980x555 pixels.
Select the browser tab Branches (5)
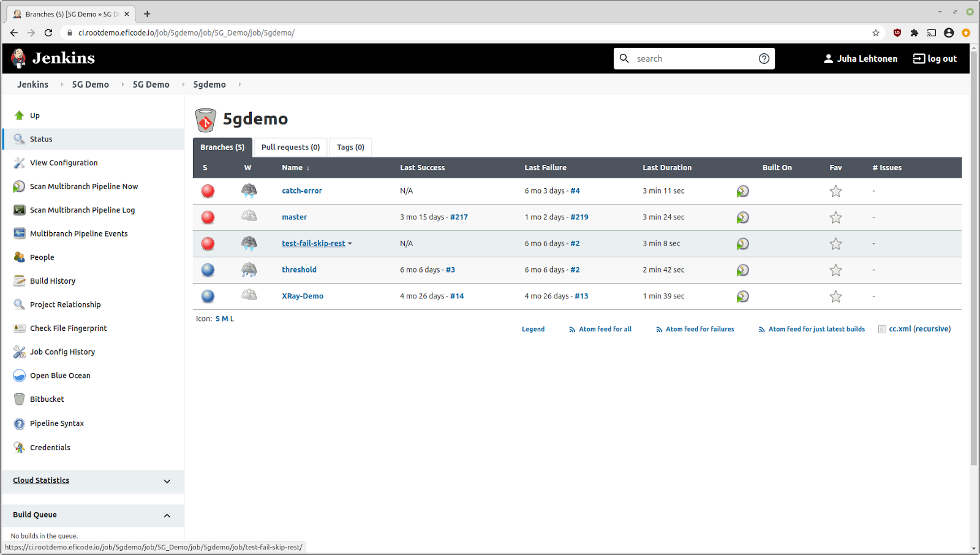[x=70, y=14]
